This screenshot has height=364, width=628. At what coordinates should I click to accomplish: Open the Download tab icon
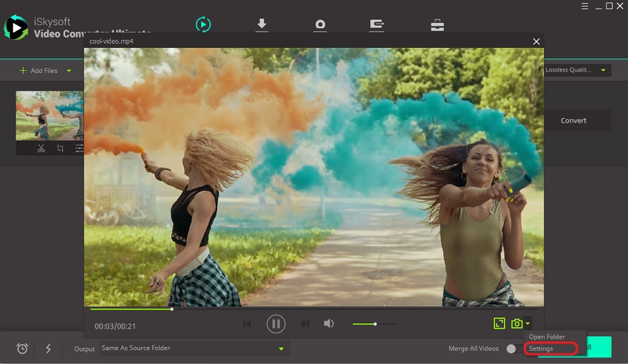pyautogui.click(x=262, y=25)
